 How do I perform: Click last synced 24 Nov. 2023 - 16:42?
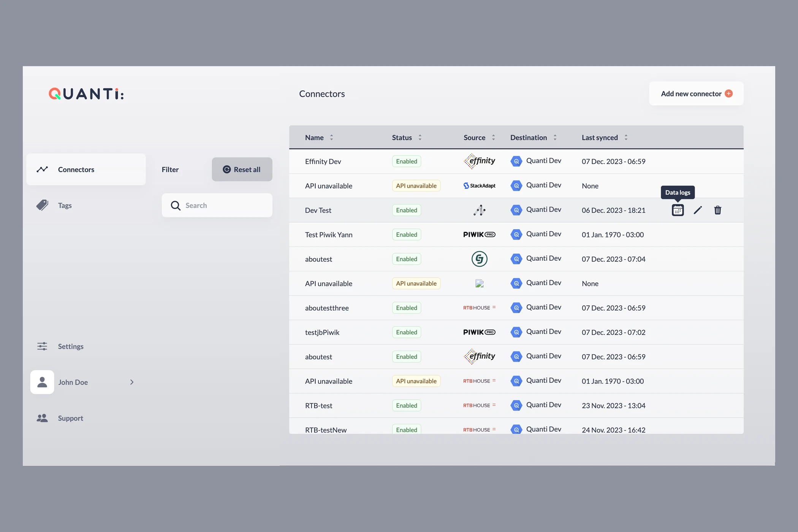pos(613,430)
